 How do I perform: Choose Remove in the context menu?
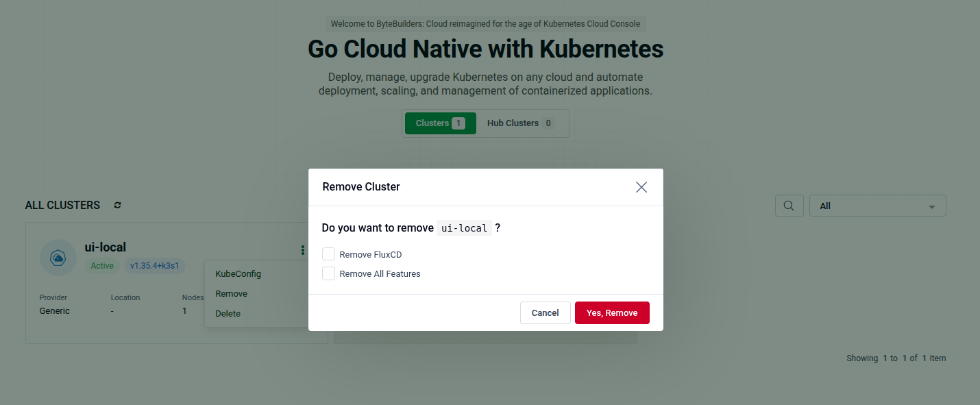pos(231,293)
